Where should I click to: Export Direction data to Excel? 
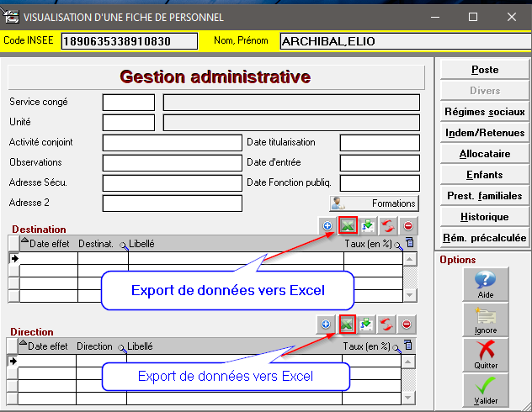coord(347,324)
